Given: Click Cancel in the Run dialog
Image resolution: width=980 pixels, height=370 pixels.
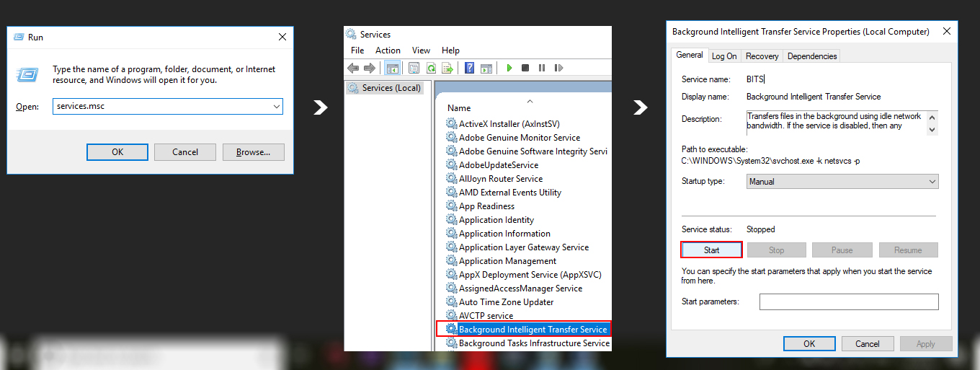Looking at the screenshot, I should point(185,152).
